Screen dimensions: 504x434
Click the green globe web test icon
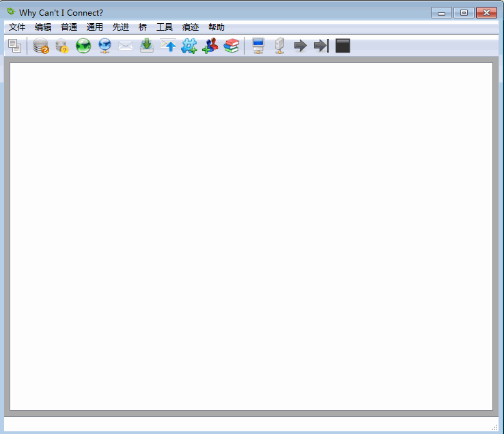pyautogui.click(x=83, y=46)
